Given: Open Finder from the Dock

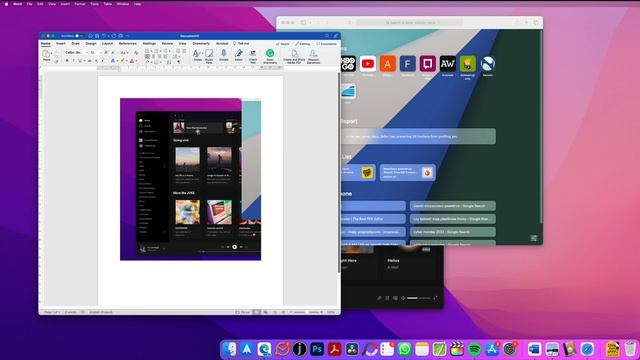Looking at the screenshot, I should coord(229,349).
